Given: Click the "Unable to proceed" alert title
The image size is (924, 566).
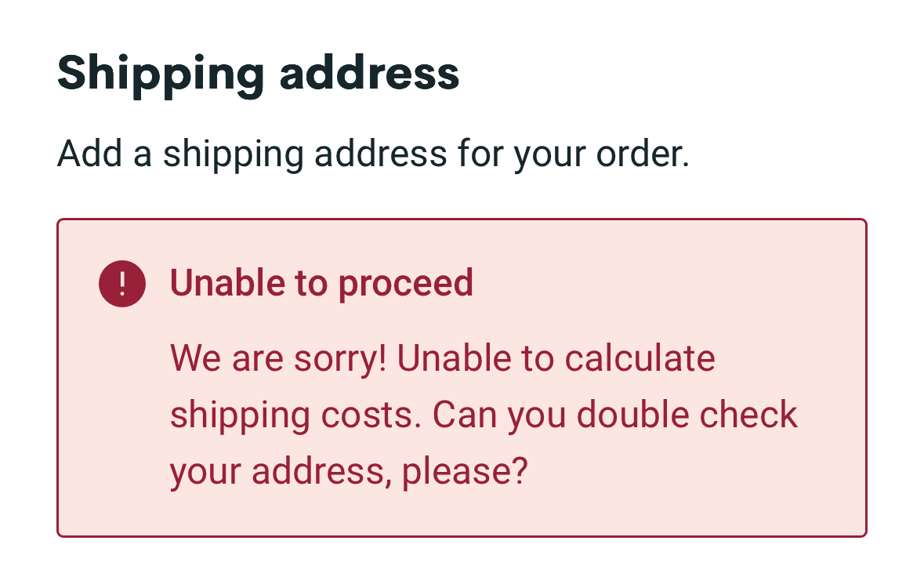Looking at the screenshot, I should click(x=321, y=283).
